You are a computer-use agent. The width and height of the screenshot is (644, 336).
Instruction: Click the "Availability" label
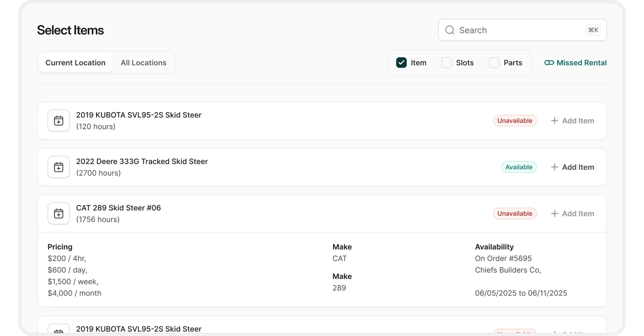point(494,247)
